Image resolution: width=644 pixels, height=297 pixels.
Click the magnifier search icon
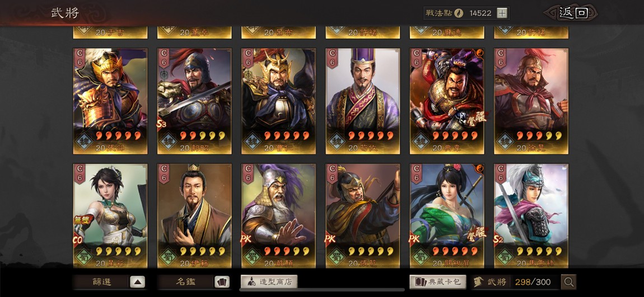tap(569, 282)
